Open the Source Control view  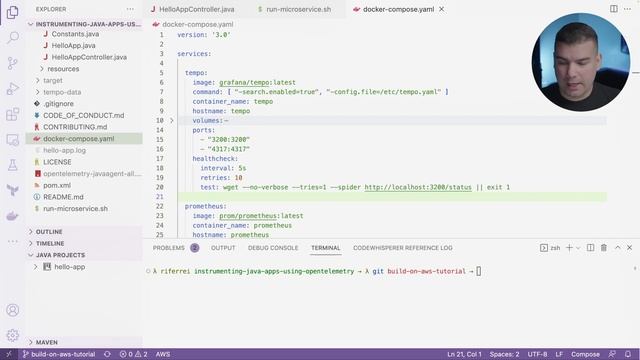pyautogui.click(x=13, y=63)
